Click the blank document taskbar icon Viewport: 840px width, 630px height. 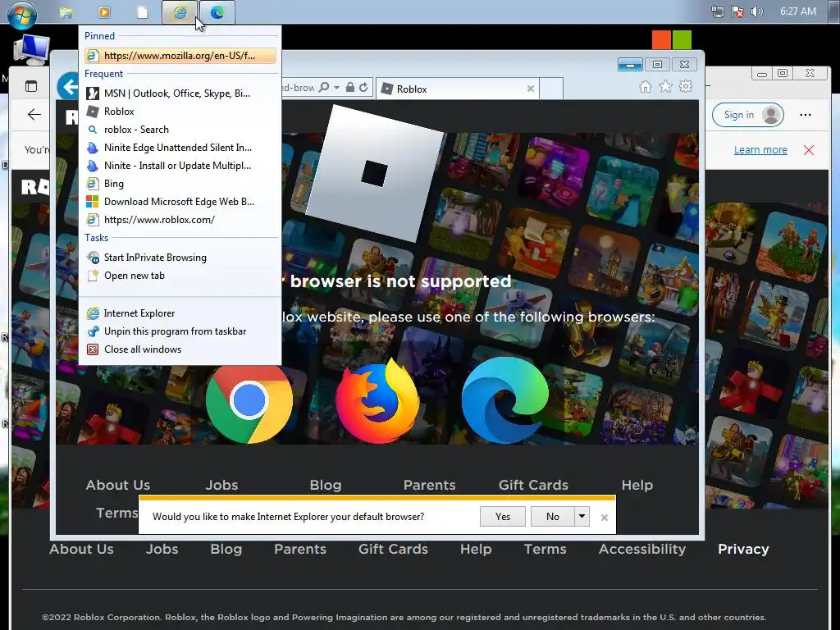(142, 12)
